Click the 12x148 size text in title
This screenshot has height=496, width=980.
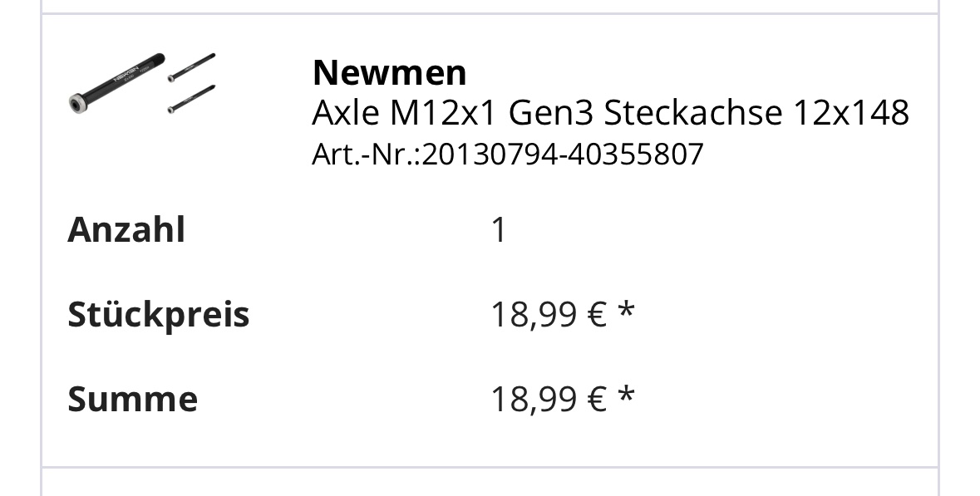[x=851, y=113]
